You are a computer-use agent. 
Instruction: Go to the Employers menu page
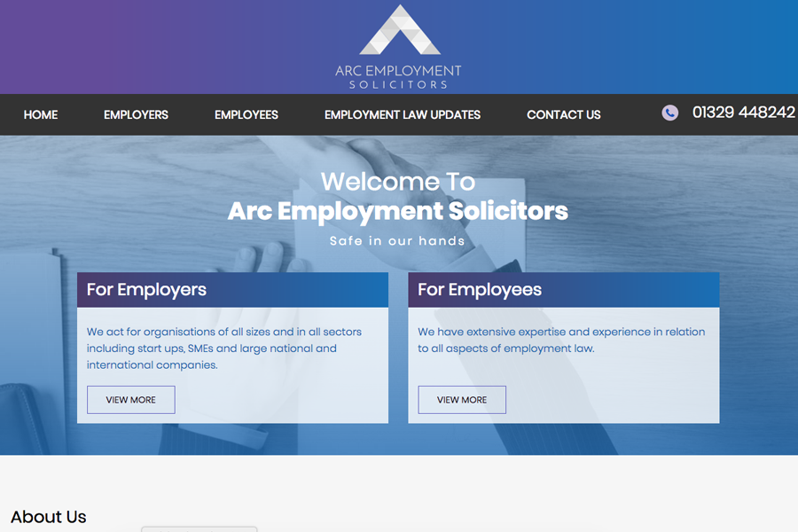pyautogui.click(x=136, y=115)
